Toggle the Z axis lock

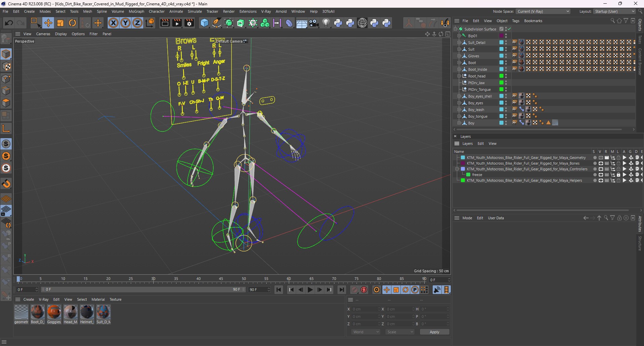(138, 23)
